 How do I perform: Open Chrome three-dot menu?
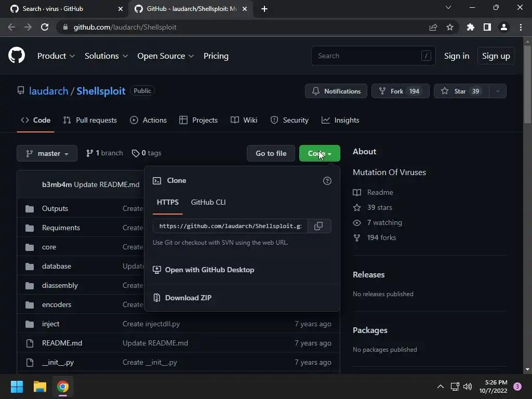click(x=521, y=27)
